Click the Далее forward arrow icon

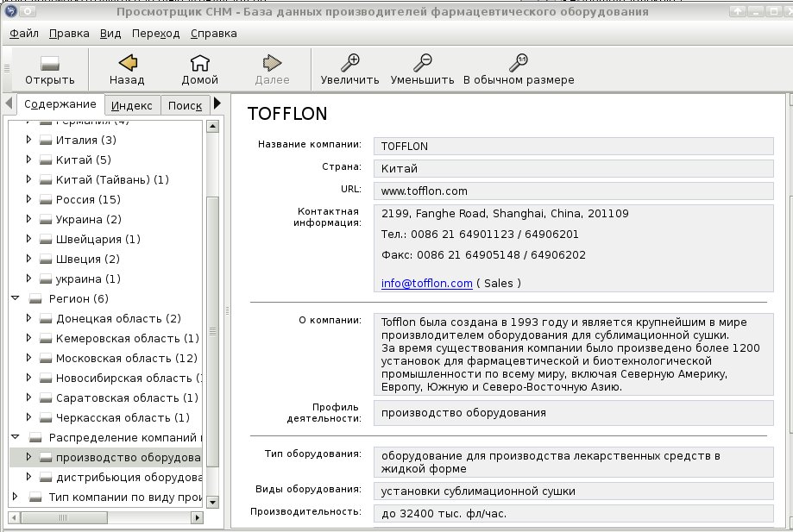pos(272,63)
